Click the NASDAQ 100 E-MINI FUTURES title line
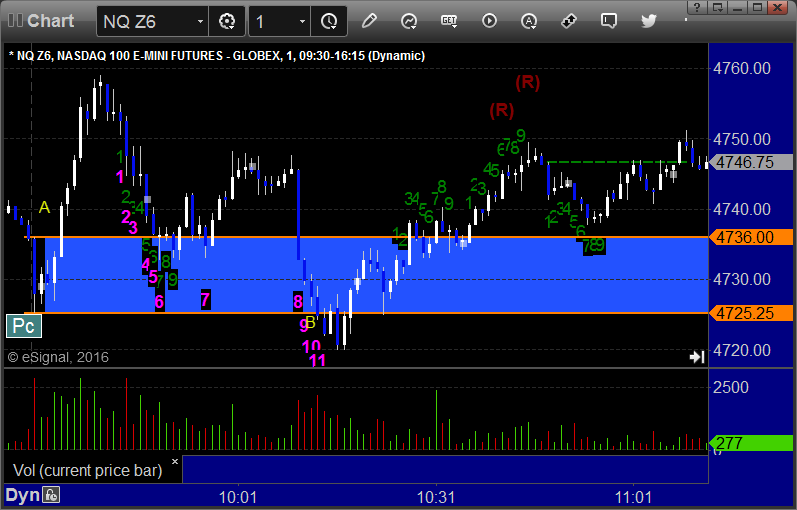The height and width of the screenshot is (510, 797). pos(217,55)
